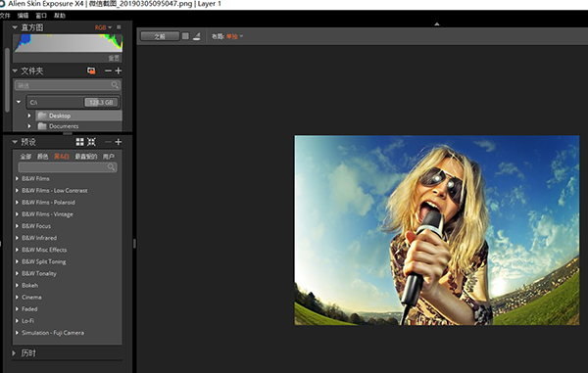588x373 pixels.
Task: Select the 颜色 color presets tab
Action: 42,157
